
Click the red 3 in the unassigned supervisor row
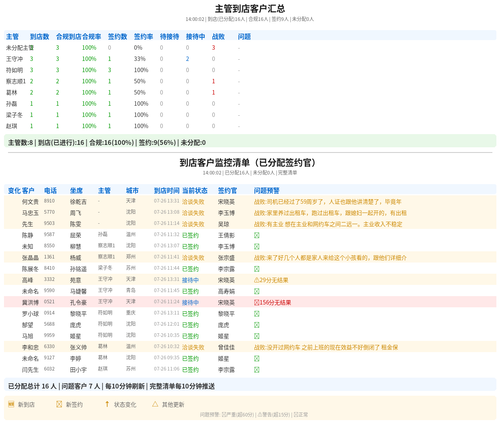tap(213, 48)
